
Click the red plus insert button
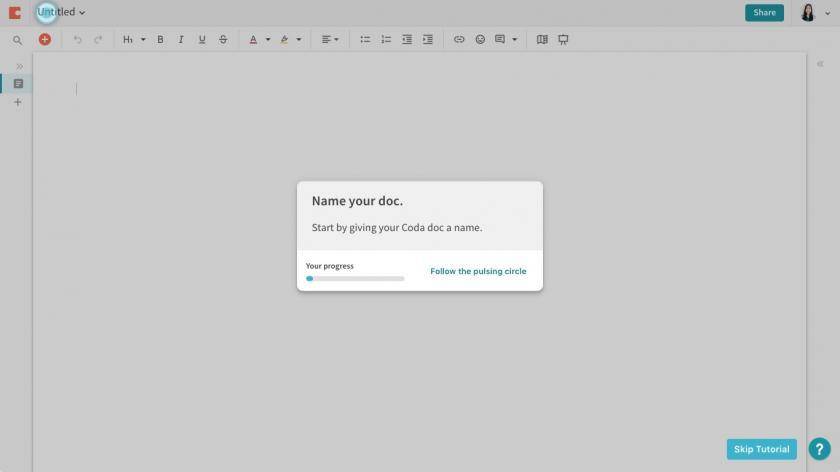coord(44,39)
